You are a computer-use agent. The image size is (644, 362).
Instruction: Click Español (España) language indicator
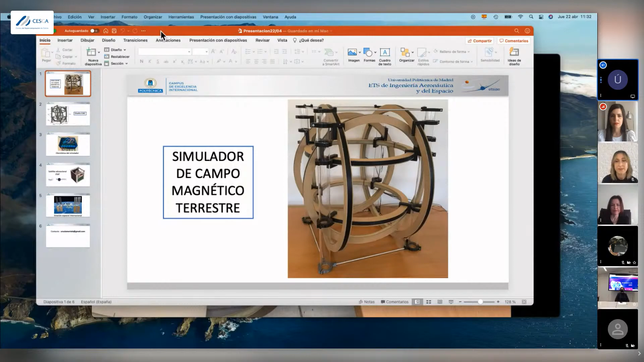click(x=96, y=302)
